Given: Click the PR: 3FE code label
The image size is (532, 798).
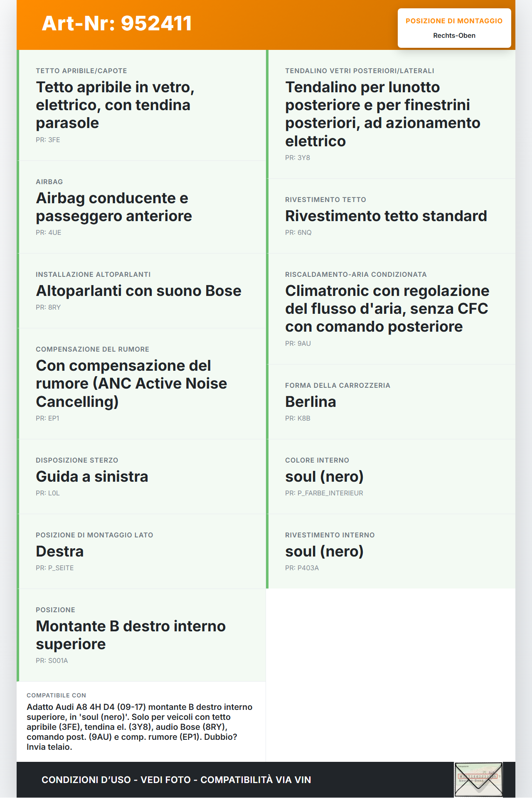Looking at the screenshot, I should (48, 140).
